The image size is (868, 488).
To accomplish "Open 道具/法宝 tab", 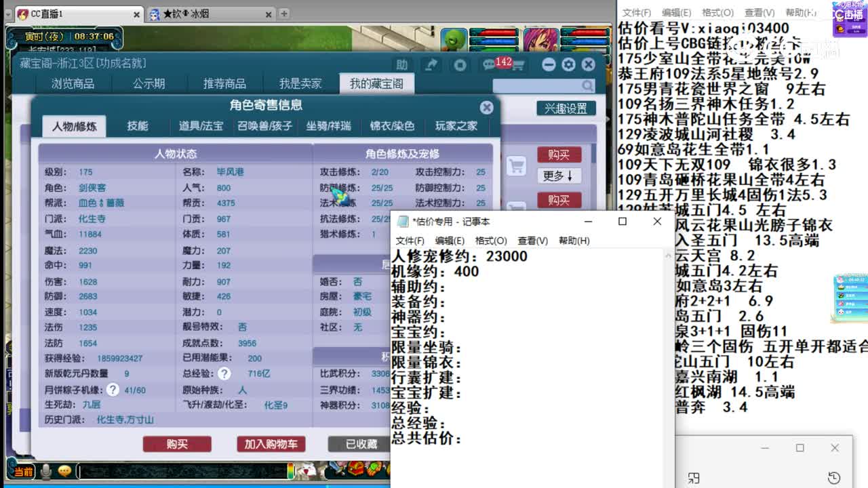I will point(201,126).
